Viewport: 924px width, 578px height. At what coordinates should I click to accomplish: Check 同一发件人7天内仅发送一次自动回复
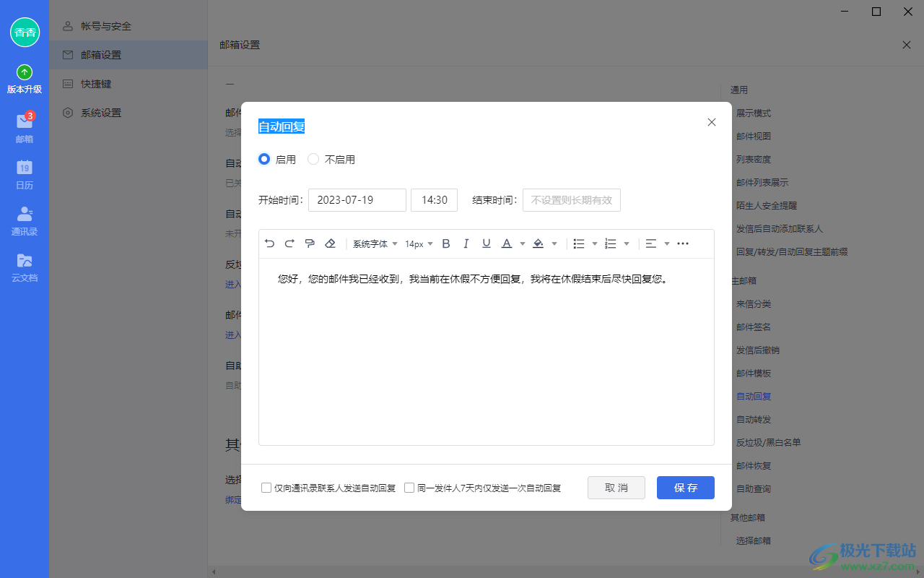click(x=409, y=488)
